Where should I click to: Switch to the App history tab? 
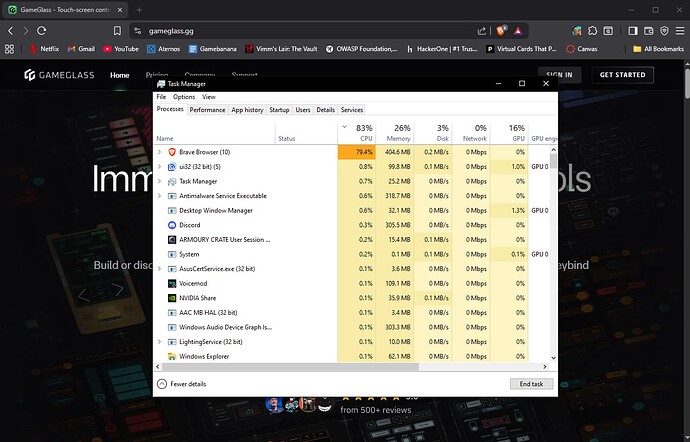click(x=247, y=110)
